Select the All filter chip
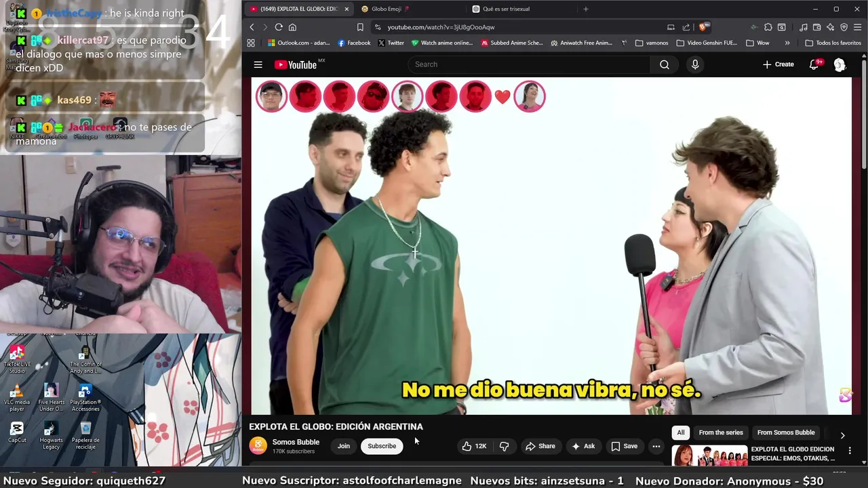 click(x=681, y=432)
